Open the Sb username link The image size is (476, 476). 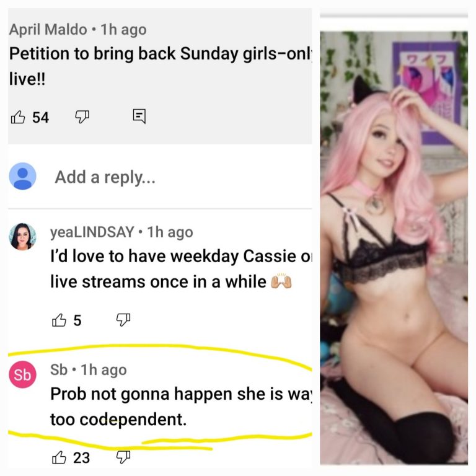click(59, 370)
